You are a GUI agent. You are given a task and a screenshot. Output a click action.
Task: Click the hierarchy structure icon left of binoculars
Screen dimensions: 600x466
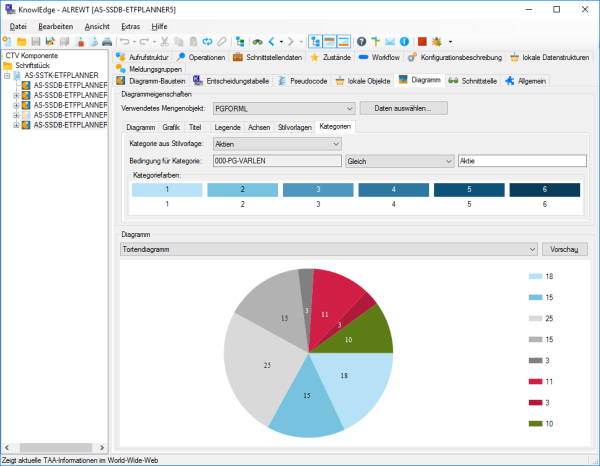tap(240, 41)
